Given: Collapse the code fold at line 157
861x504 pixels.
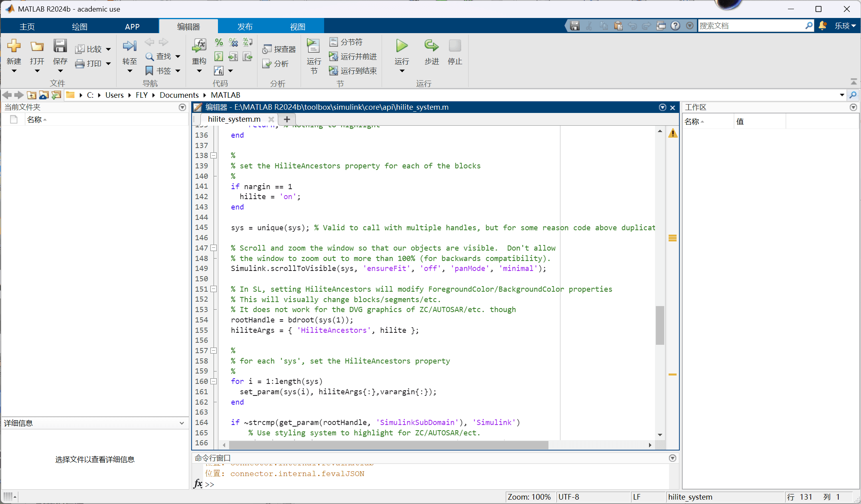Looking at the screenshot, I should (x=214, y=350).
